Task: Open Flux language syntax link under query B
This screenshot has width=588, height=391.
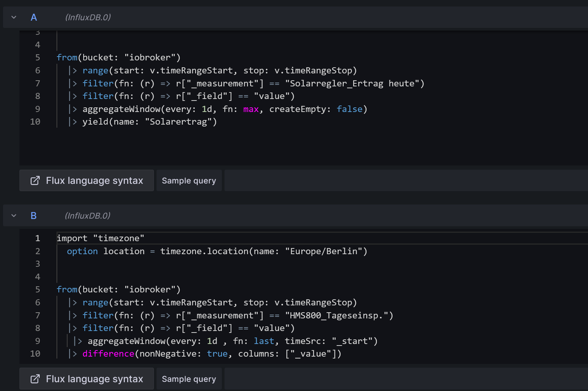Action: [87, 379]
